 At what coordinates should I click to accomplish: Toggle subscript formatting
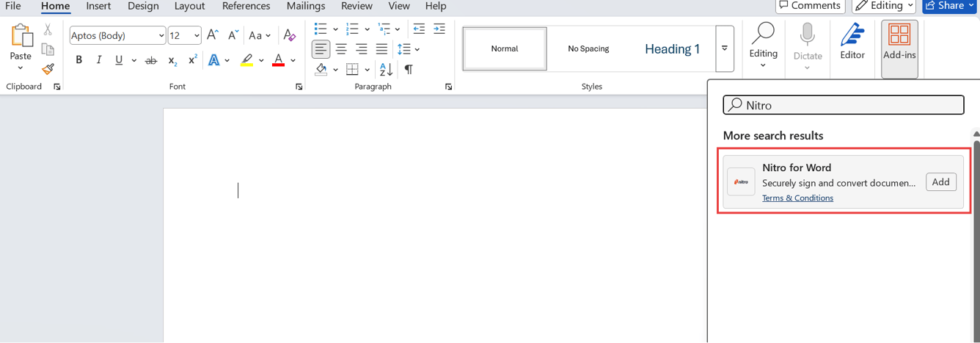pos(172,60)
